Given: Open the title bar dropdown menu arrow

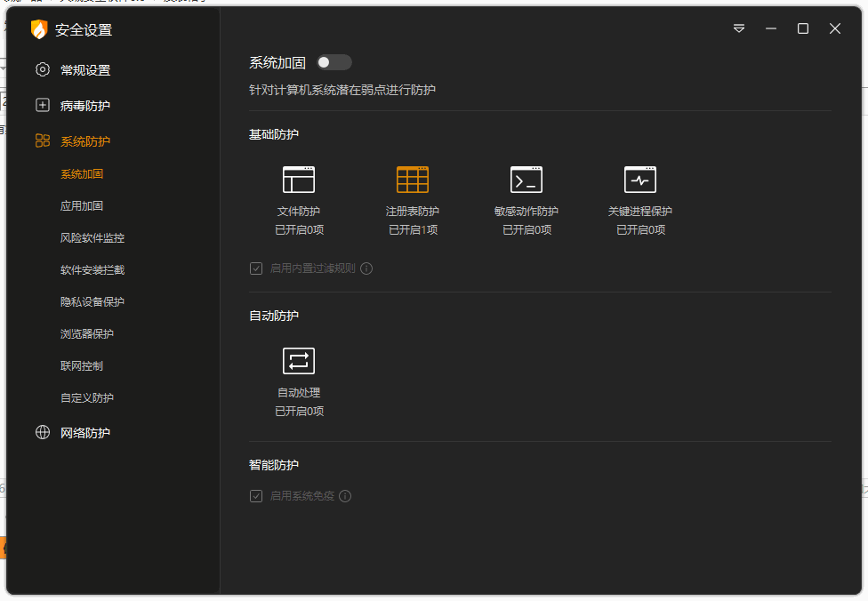Looking at the screenshot, I should click(x=739, y=28).
